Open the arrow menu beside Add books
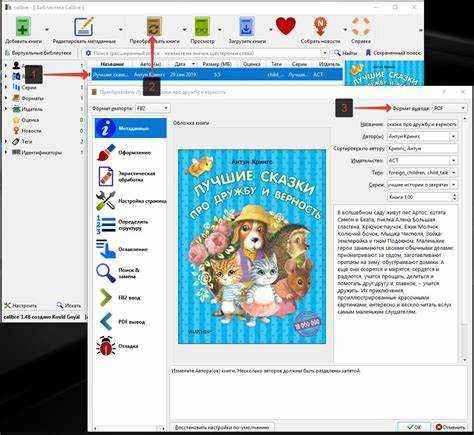 point(46,30)
